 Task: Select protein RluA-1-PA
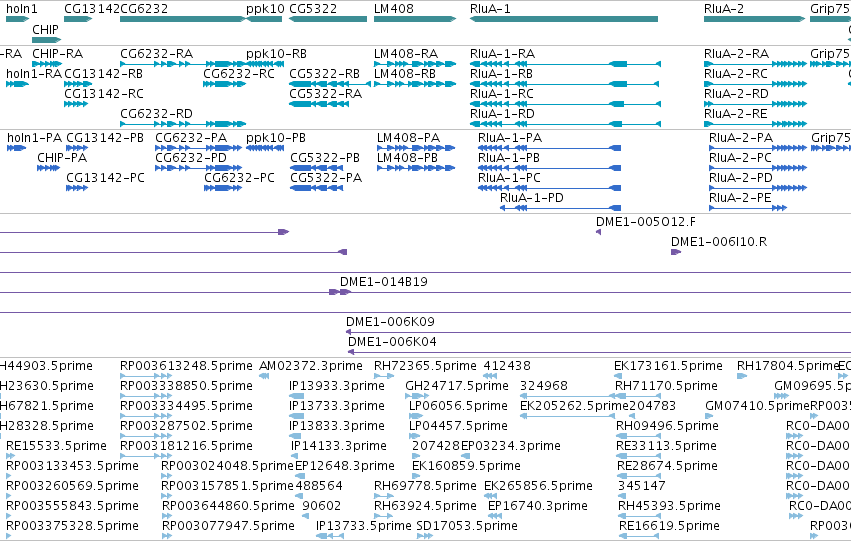[549, 148]
